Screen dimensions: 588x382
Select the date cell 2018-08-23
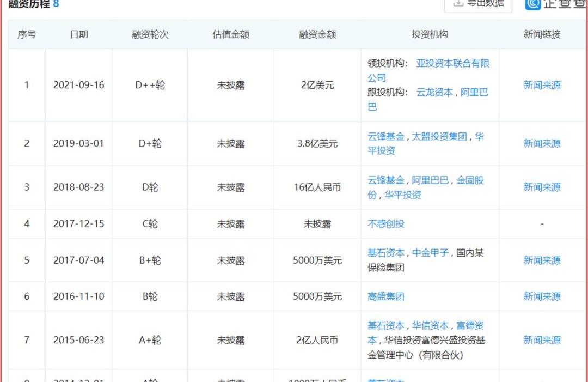tap(79, 187)
